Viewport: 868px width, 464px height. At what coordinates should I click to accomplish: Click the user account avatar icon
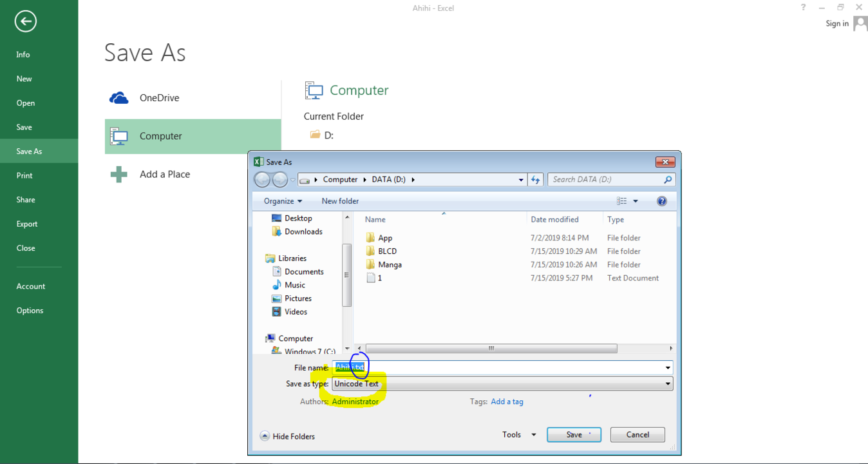860,24
